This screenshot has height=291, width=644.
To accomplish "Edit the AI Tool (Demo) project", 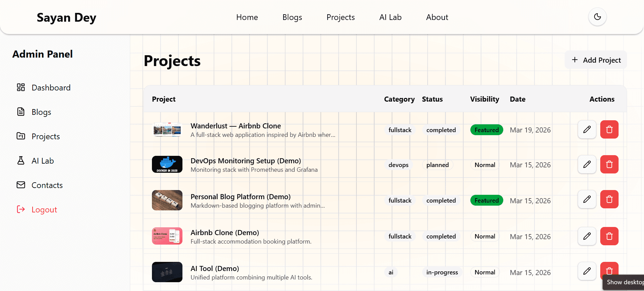I will pyautogui.click(x=587, y=271).
